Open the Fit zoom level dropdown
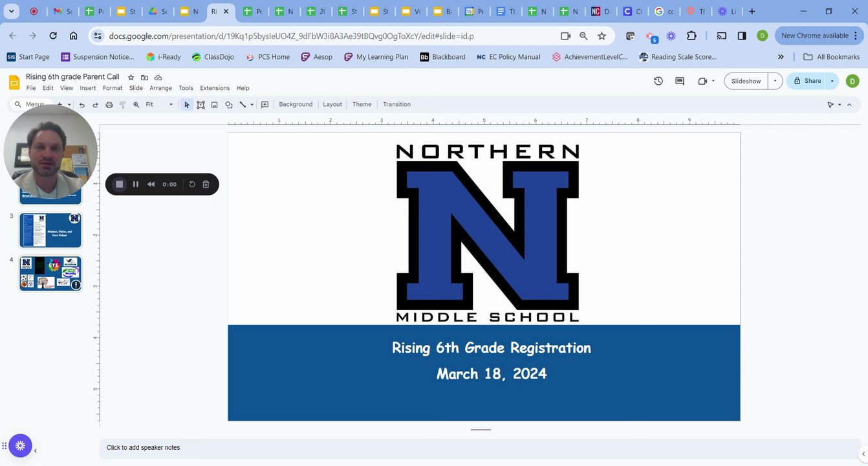This screenshot has height=466, width=868. pos(159,104)
